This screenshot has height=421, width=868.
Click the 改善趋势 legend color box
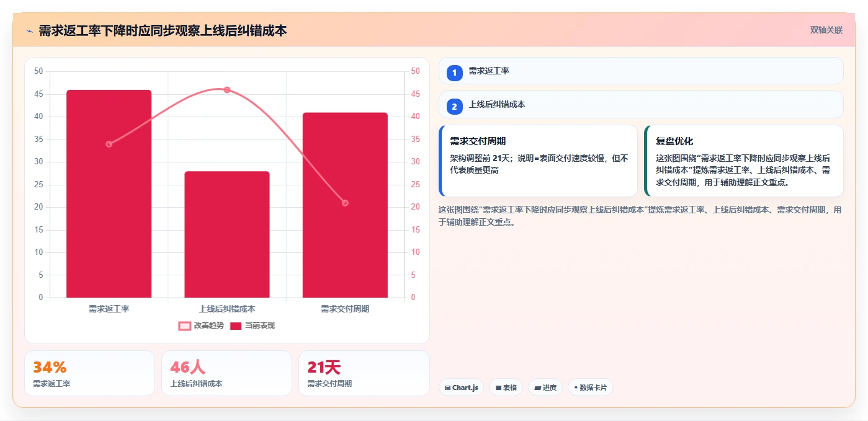[185, 326]
